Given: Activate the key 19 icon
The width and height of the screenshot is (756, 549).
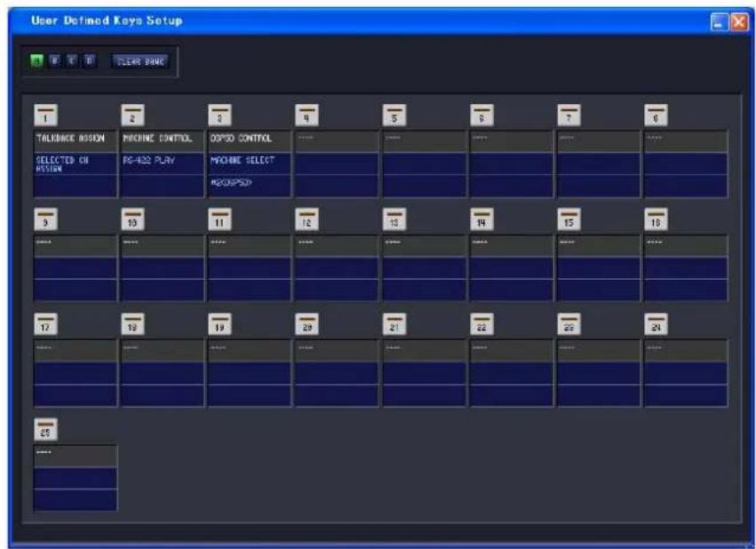Looking at the screenshot, I should point(219,324).
